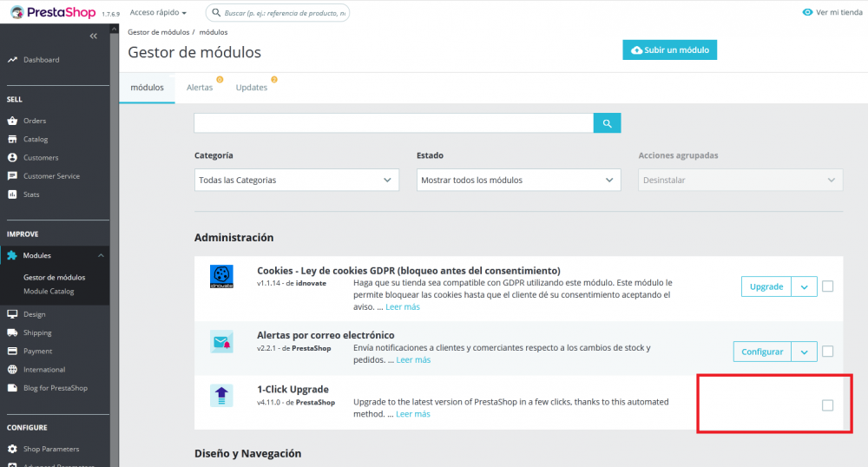Screen dimensions: 868x467
Task: Click the Catalog store icon
Action: click(x=12, y=140)
